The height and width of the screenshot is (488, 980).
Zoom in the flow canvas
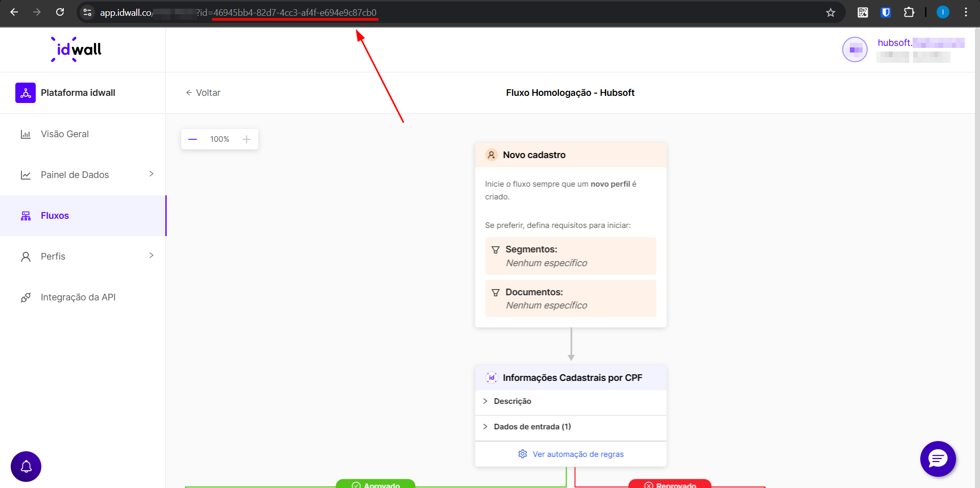[x=247, y=139]
